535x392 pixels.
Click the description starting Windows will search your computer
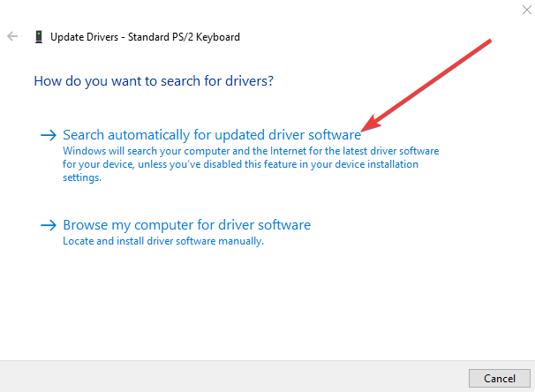point(251,164)
